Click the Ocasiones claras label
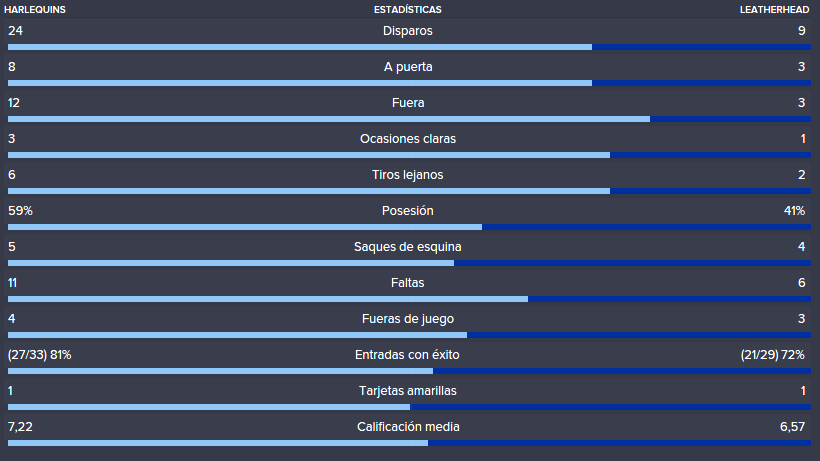 pyautogui.click(x=408, y=139)
